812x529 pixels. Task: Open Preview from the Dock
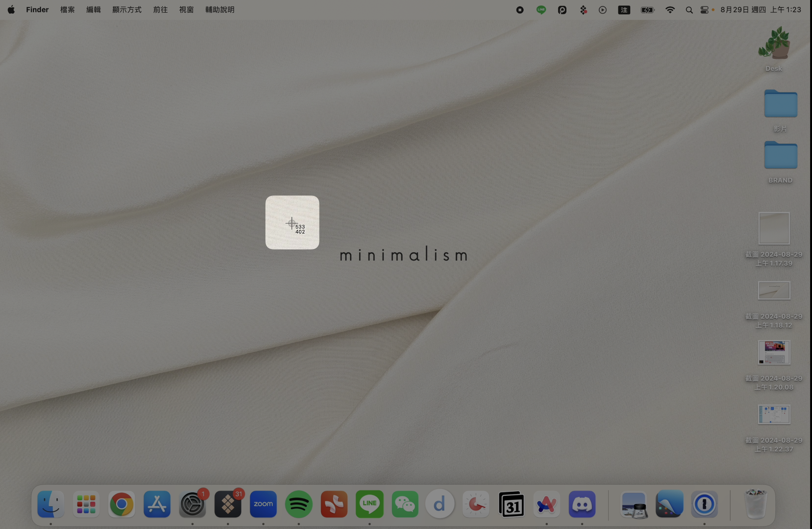coord(634,504)
